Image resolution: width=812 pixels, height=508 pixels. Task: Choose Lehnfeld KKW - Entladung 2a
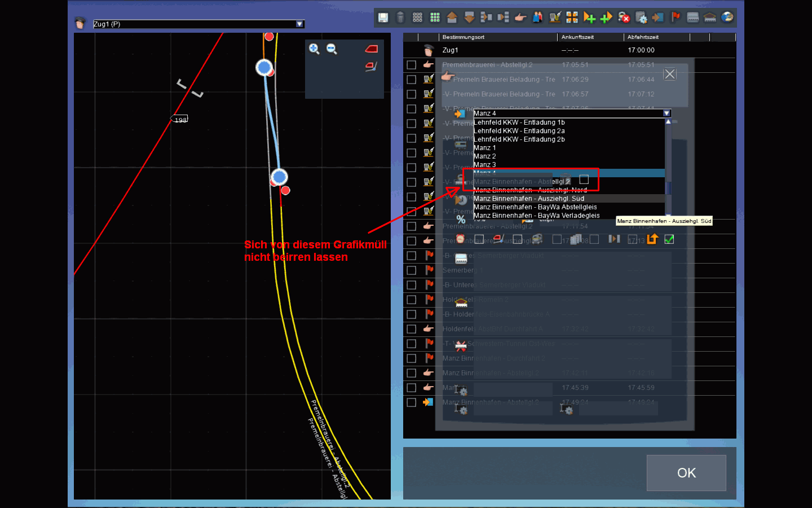click(519, 131)
